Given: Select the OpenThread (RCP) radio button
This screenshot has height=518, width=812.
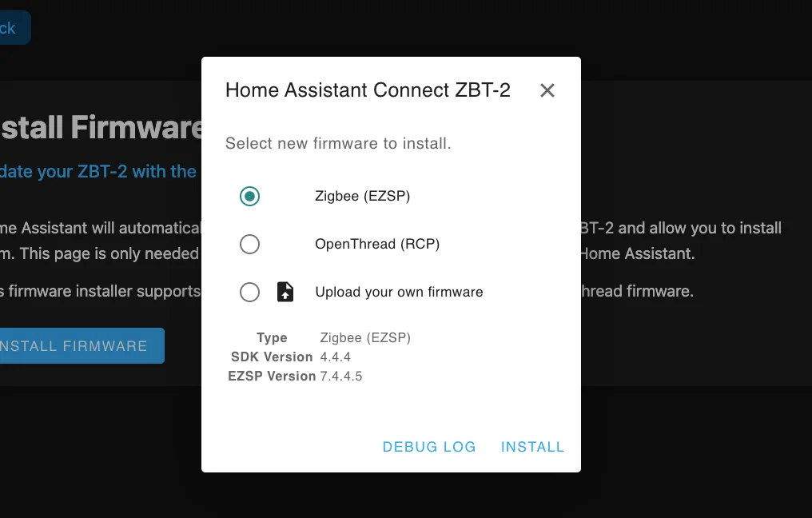Looking at the screenshot, I should 249,244.
